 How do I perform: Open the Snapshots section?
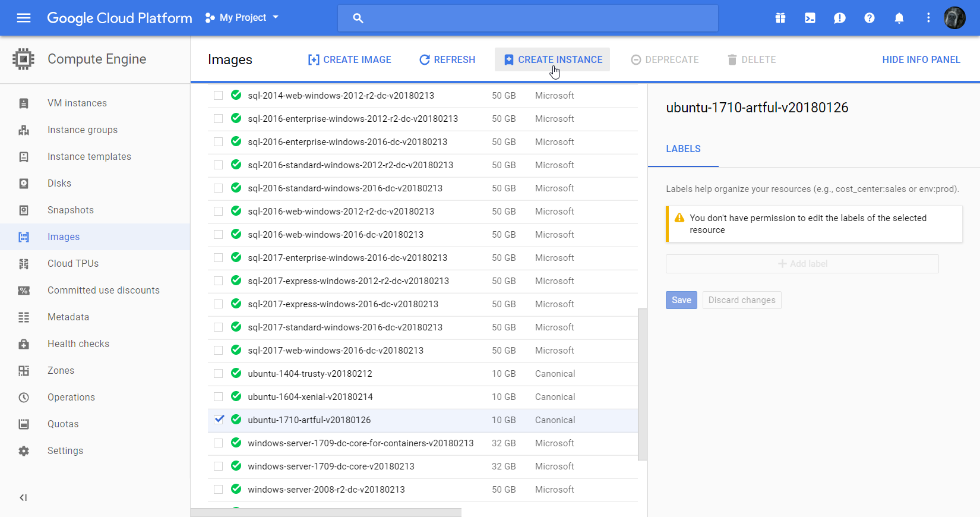71,210
